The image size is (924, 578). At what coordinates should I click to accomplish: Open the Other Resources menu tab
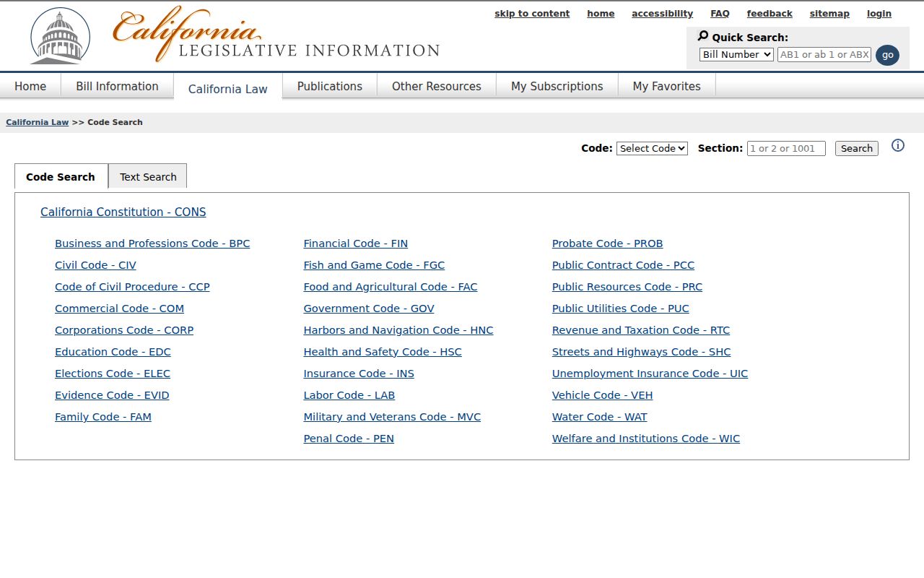pyautogui.click(x=437, y=86)
